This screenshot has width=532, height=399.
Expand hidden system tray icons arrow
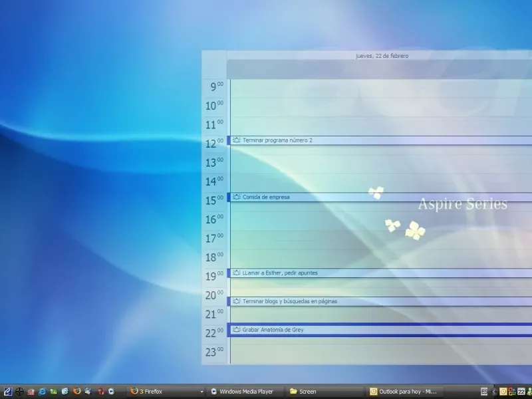tap(494, 392)
